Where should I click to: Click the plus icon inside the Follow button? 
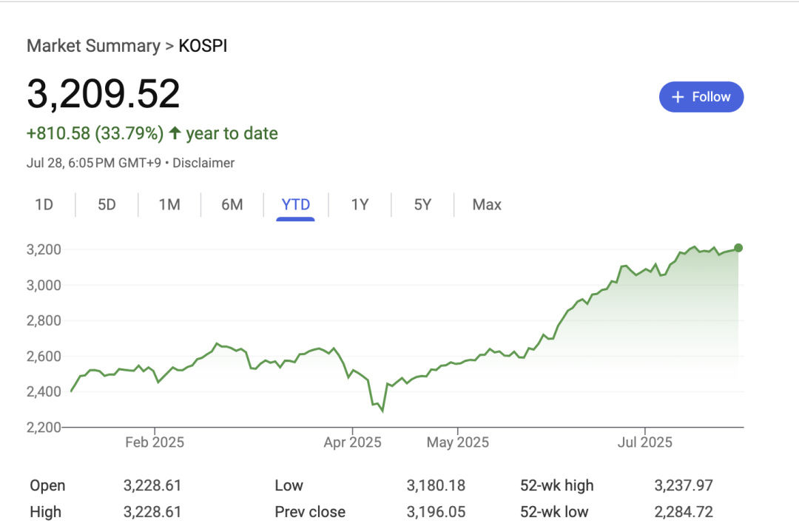678,96
